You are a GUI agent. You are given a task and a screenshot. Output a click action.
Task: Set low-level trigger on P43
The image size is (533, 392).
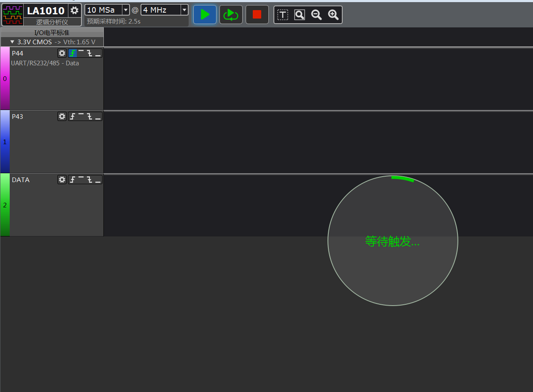tap(98, 116)
